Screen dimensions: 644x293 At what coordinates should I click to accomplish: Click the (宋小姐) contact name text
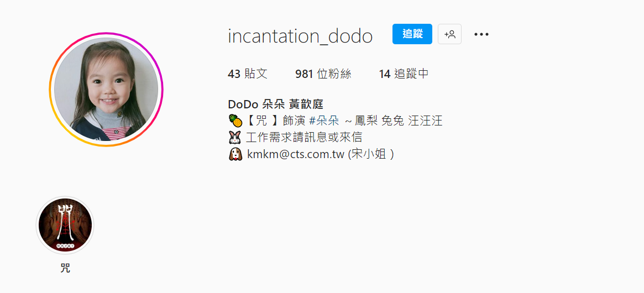coord(370,154)
